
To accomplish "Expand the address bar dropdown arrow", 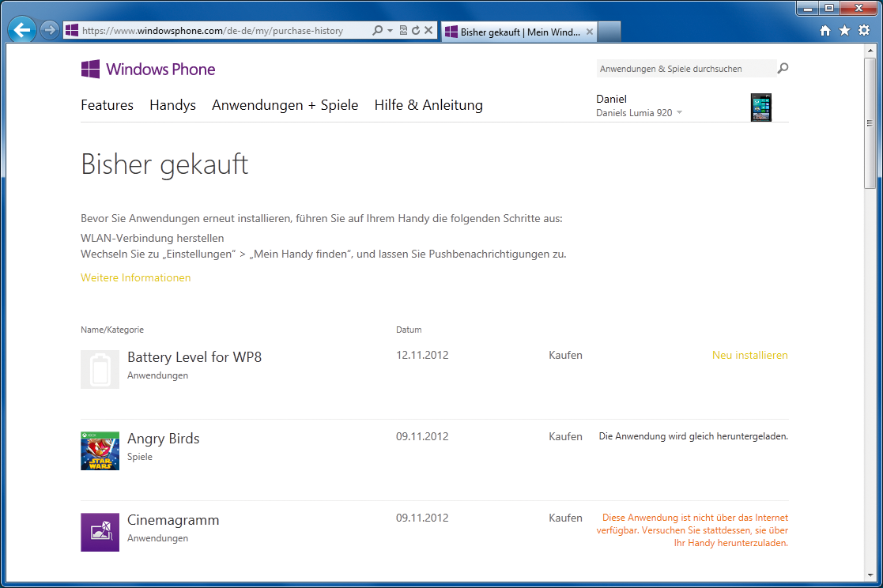I will tap(390, 30).
